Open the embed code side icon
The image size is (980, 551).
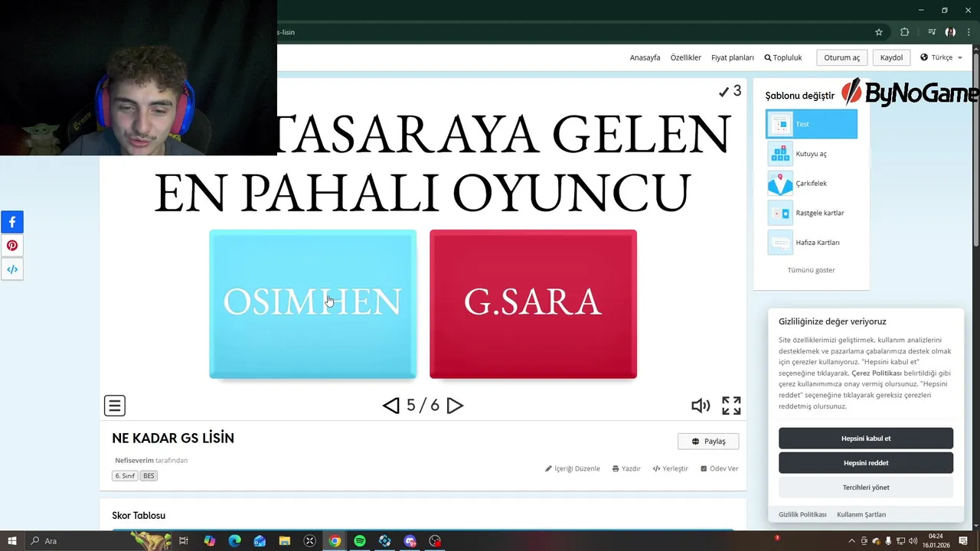pos(12,269)
